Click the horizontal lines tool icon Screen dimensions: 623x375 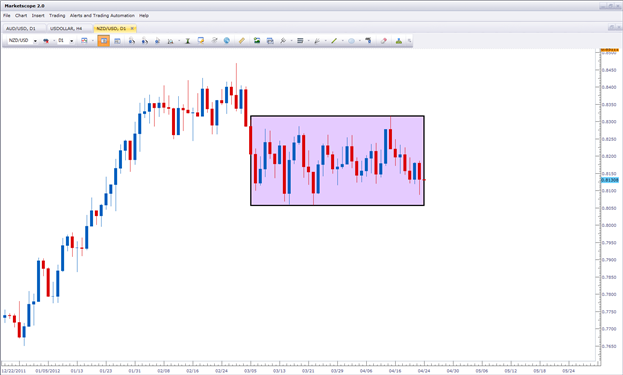click(300, 41)
